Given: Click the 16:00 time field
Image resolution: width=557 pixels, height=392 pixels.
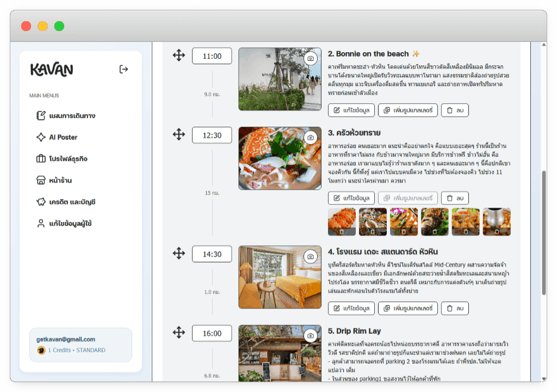Looking at the screenshot, I should (x=212, y=333).
